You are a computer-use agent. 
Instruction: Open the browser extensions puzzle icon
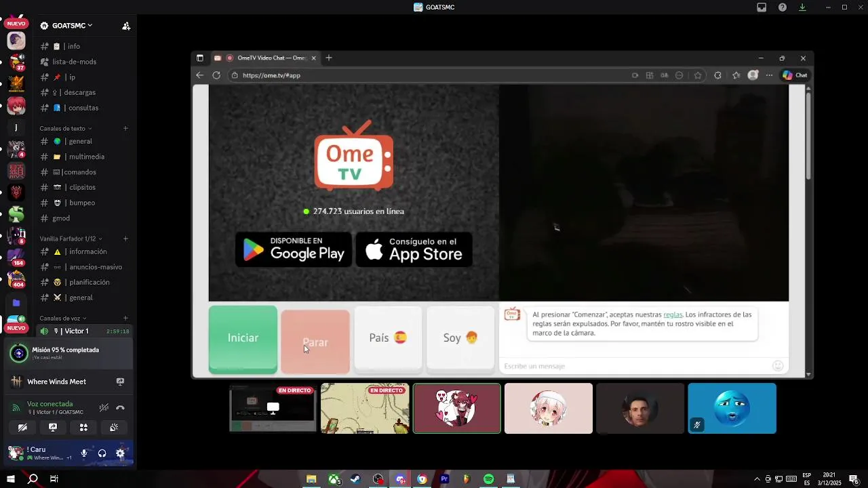(718, 75)
